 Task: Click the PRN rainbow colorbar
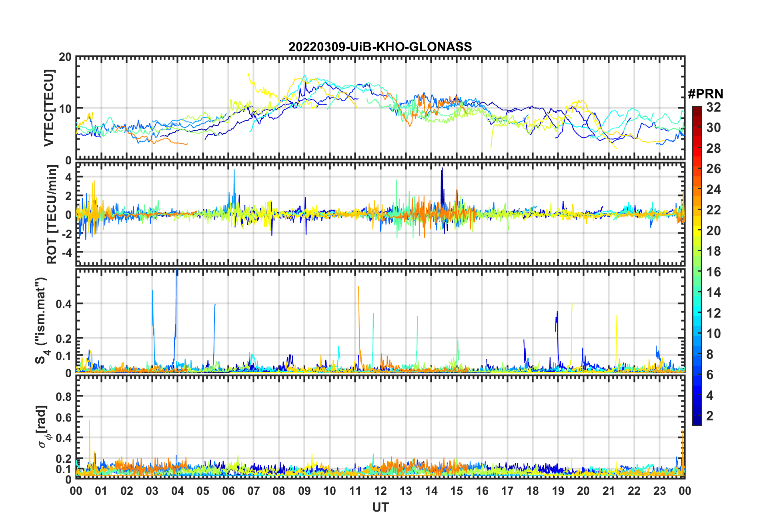[697, 266]
